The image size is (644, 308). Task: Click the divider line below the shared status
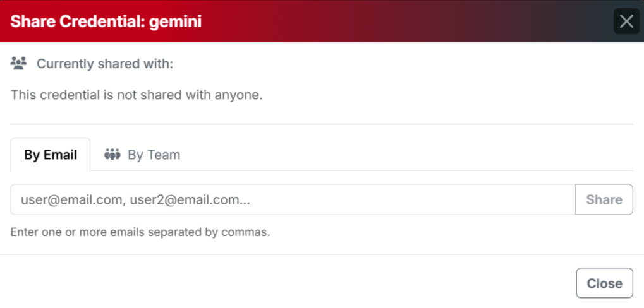(x=322, y=124)
